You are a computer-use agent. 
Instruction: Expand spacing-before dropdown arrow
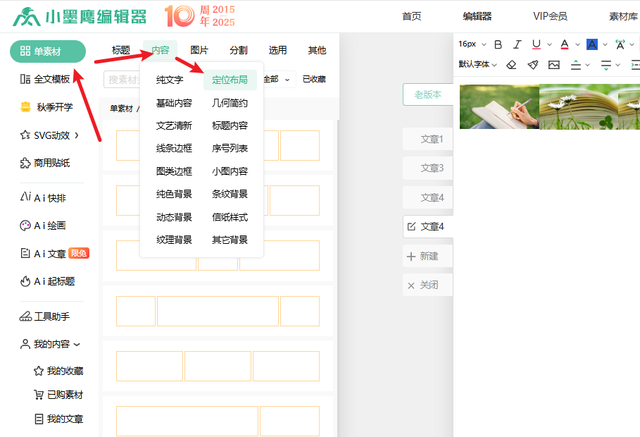point(587,65)
